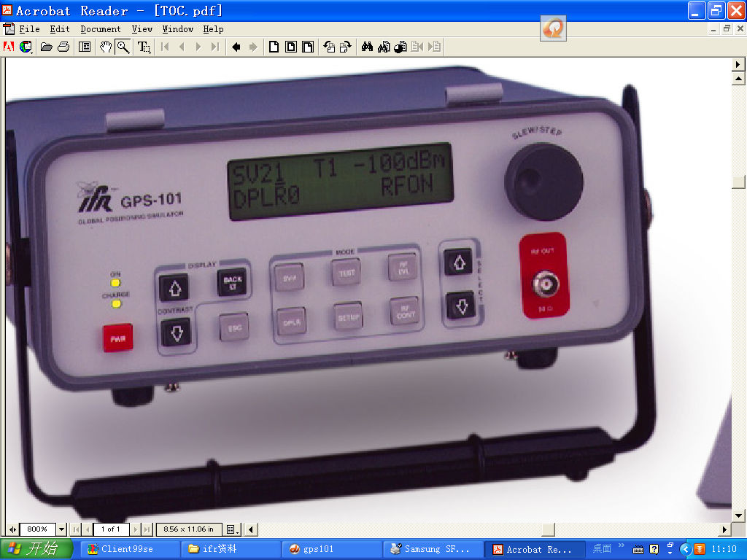Select the Zoom In magnifier tool
This screenshot has height=560, width=747.
click(x=123, y=47)
